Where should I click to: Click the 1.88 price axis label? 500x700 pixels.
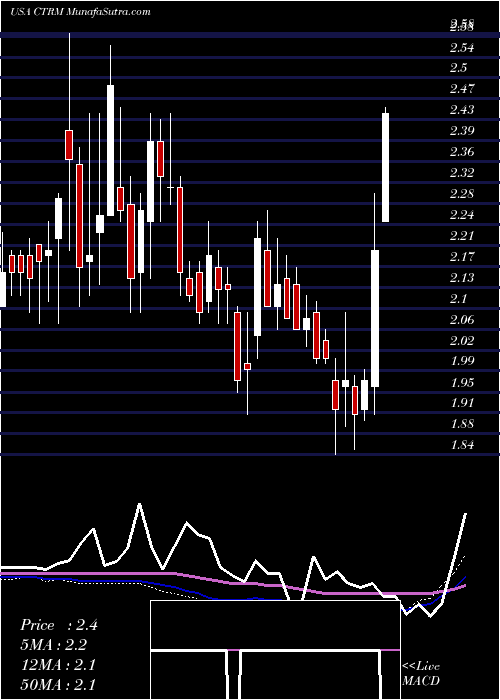click(x=462, y=424)
